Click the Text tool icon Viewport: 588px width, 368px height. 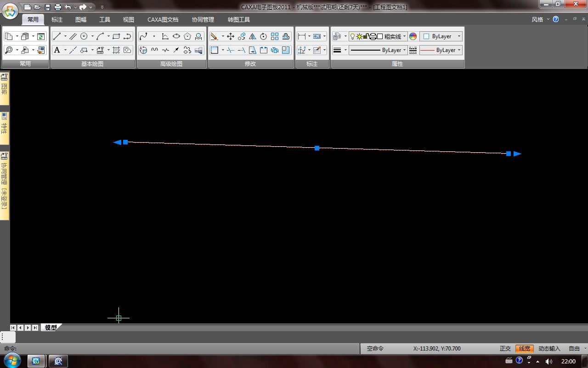(57, 50)
